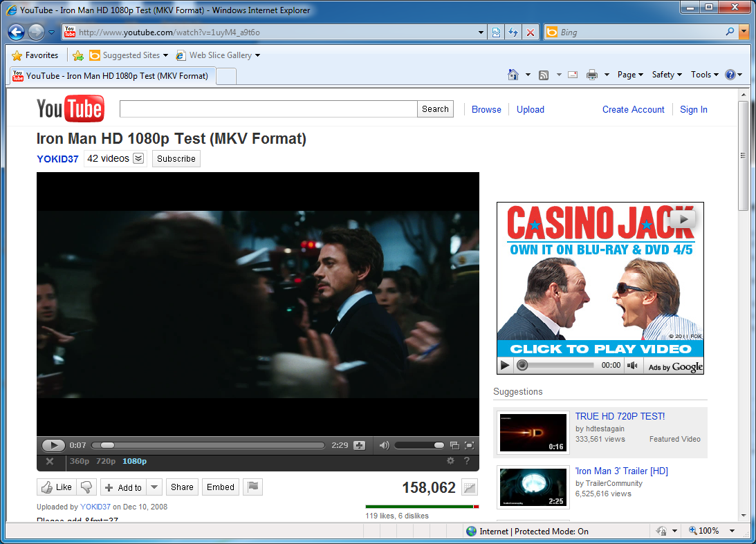Viewport: 756px width, 544px height.
Task: Flag the video as inappropriate
Action: (x=252, y=487)
